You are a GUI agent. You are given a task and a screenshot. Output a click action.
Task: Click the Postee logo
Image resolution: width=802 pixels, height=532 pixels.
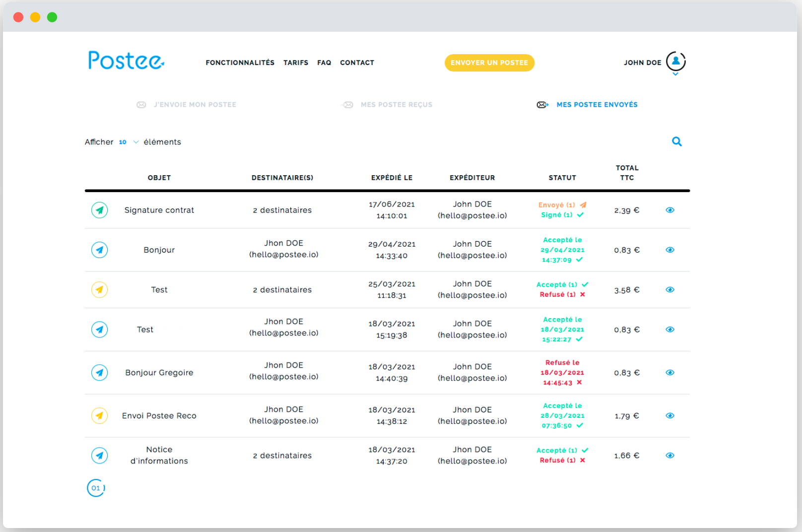(126, 61)
